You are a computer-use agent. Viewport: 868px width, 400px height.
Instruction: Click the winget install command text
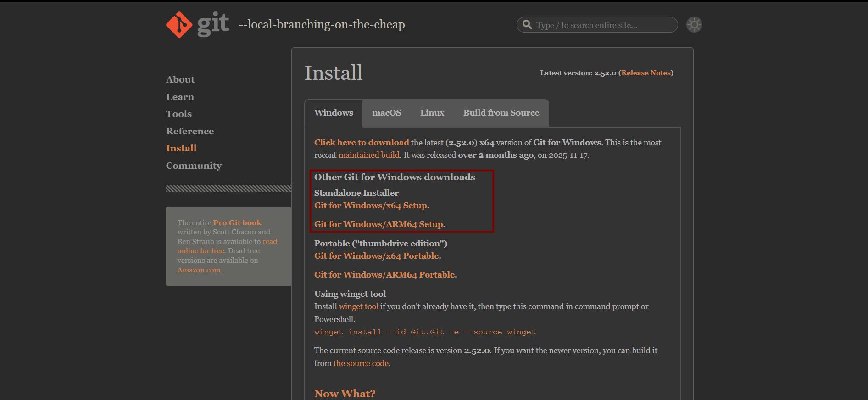(425, 332)
